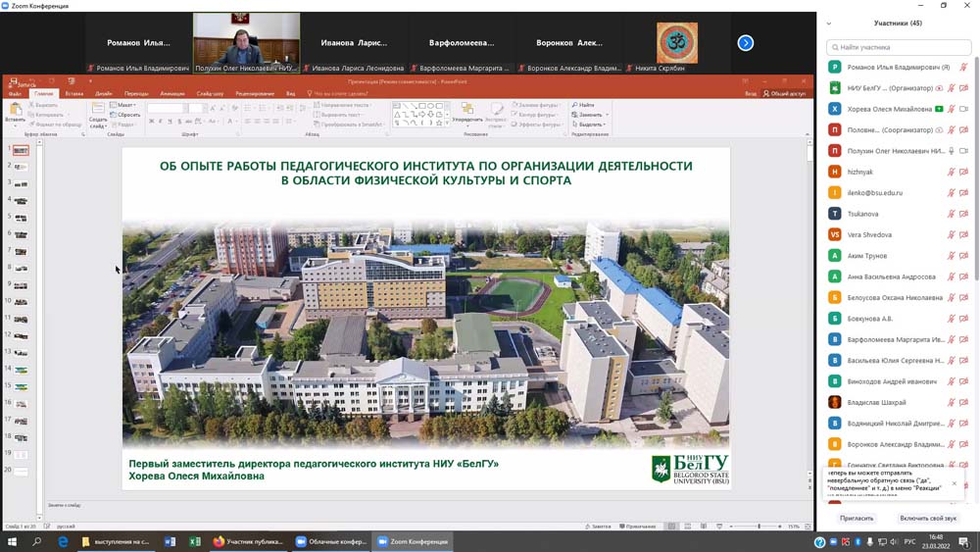Collapse the Участники panel using its chevron
Screen dimensions: 980x552
tap(829, 24)
